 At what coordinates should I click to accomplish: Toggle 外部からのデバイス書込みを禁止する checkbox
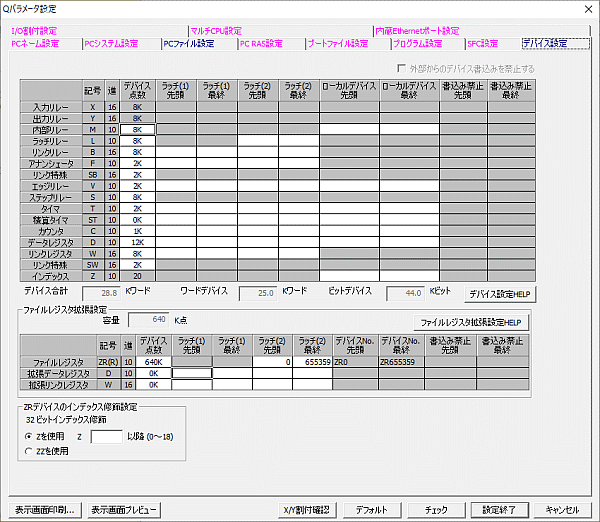pos(401,69)
